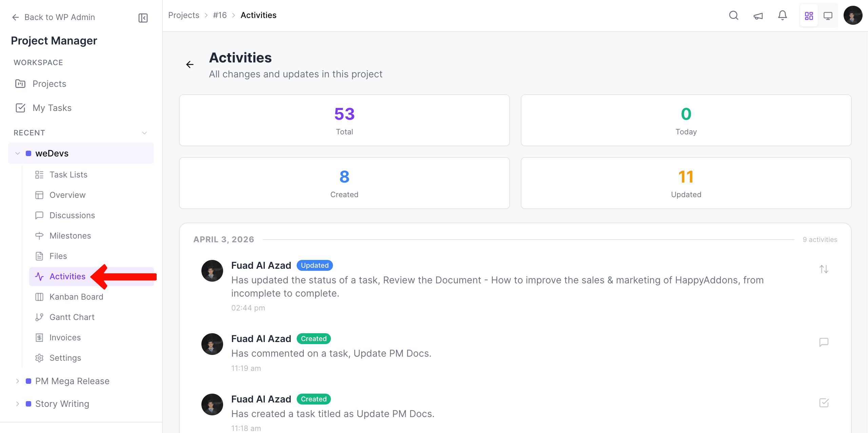Collapse the sidebar using the panel toggle icon
Viewport: 868px width, 433px height.
143,18
